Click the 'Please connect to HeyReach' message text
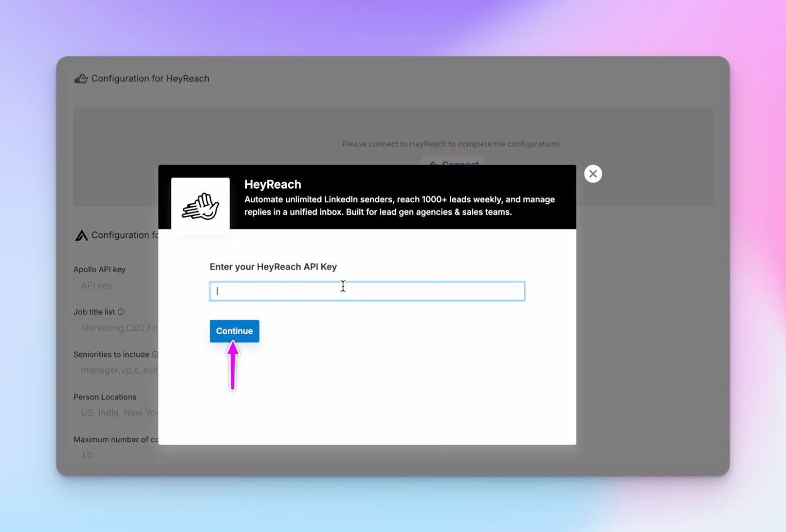786x532 pixels. (x=452, y=144)
